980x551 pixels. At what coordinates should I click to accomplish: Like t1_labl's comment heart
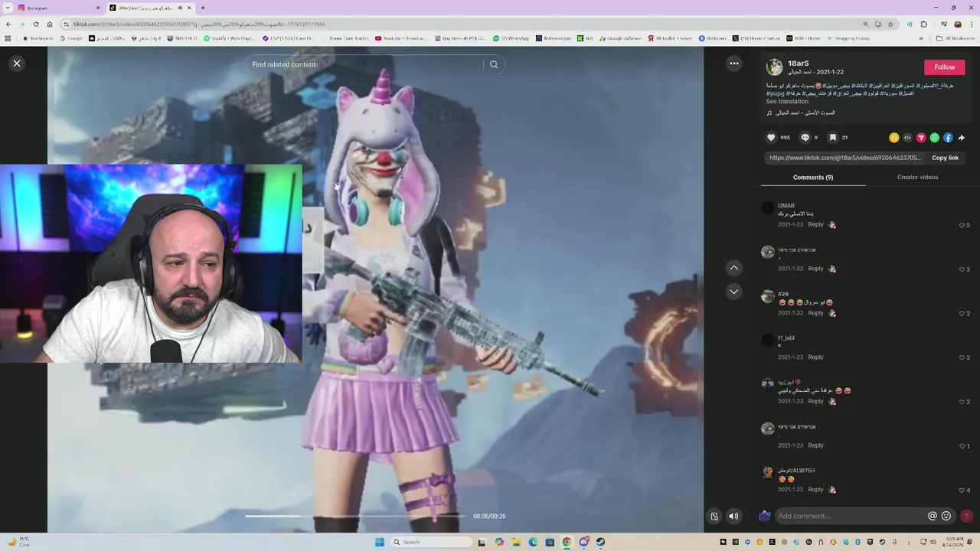tap(962, 357)
